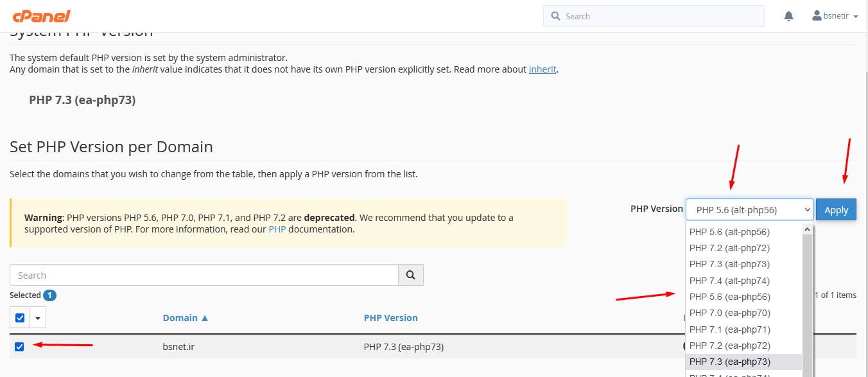Image resolution: width=868 pixels, height=377 pixels.
Task: Click the system default PHP 7.3 (ea-php73) text
Action: 82,100
